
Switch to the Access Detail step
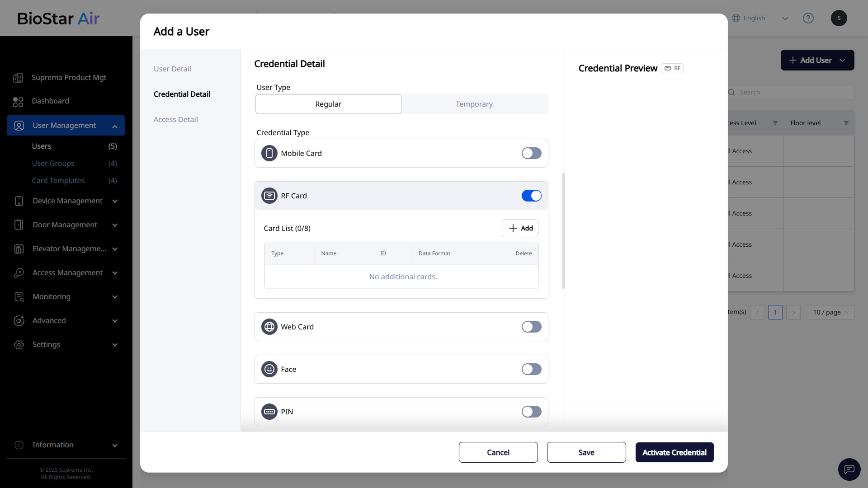pos(175,119)
